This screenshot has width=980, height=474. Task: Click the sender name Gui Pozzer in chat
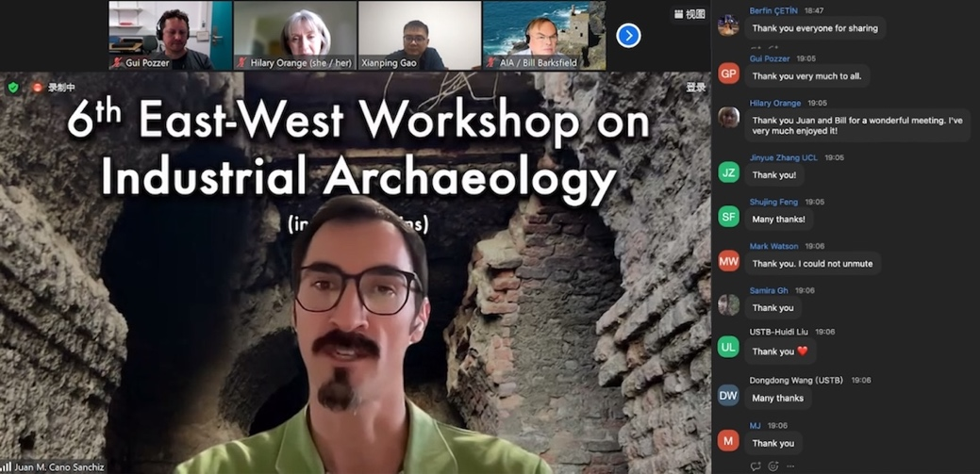pyautogui.click(x=770, y=58)
